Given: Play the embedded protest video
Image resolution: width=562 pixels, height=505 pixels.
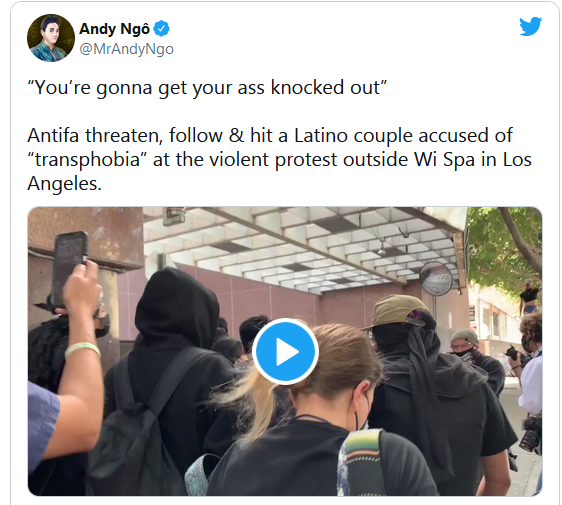Looking at the screenshot, I should click(285, 352).
